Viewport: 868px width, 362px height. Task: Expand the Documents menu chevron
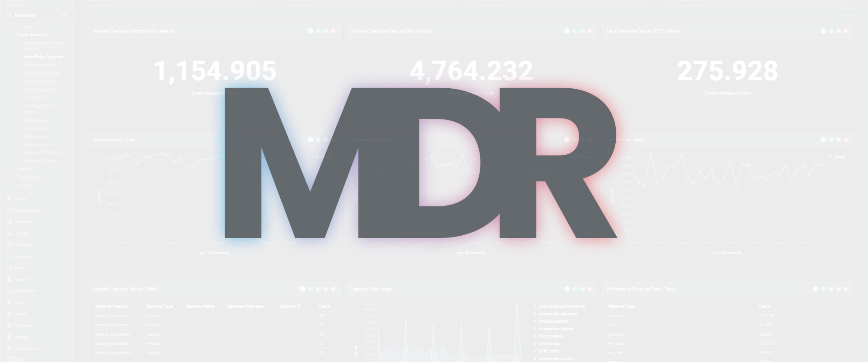coord(64,291)
